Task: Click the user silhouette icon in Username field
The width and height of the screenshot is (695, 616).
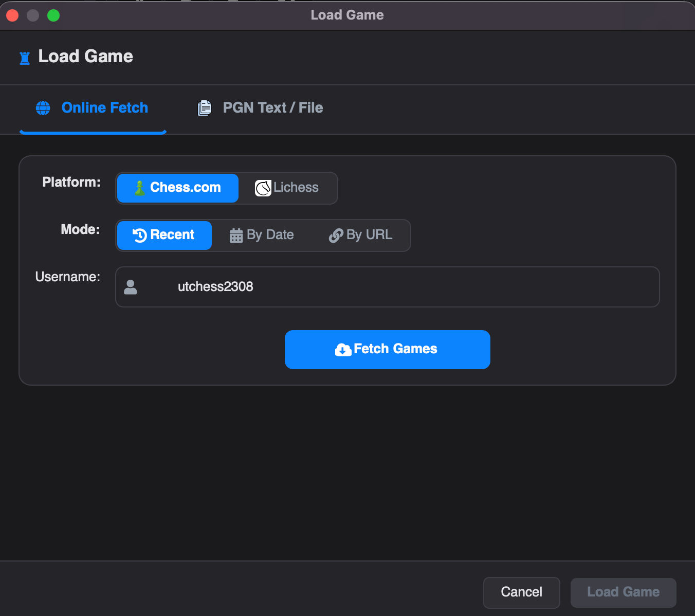Action: coord(131,287)
